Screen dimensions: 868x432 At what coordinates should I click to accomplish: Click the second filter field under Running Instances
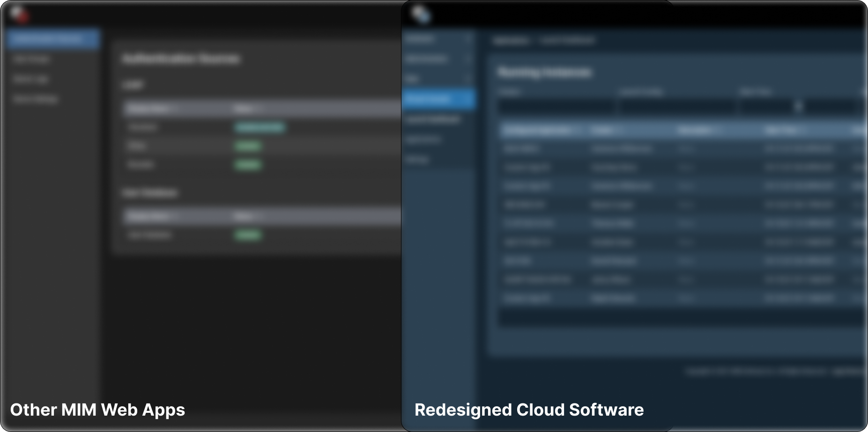point(677,107)
